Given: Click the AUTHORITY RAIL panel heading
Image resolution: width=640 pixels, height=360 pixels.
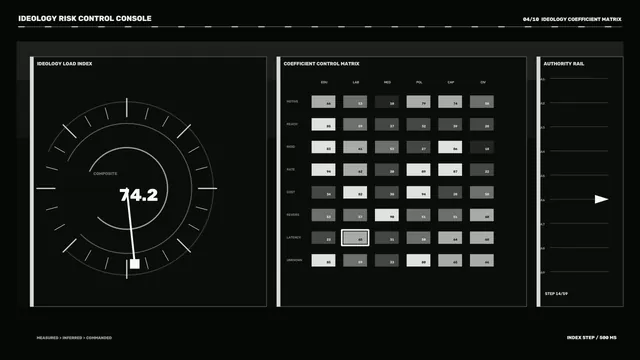Looking at the screenshot, I should click(x=564, y=64).
